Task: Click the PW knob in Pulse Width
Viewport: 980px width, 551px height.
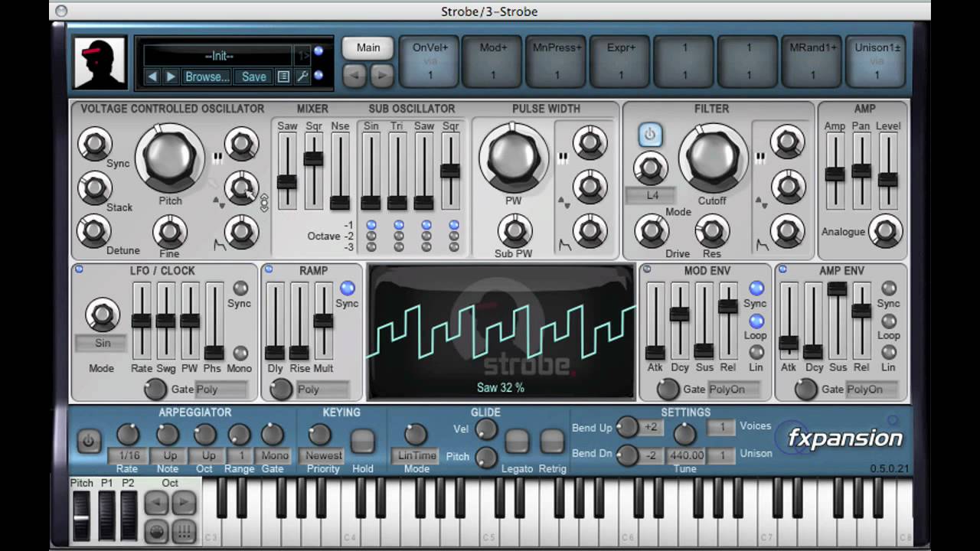Action: pos(514,157)
